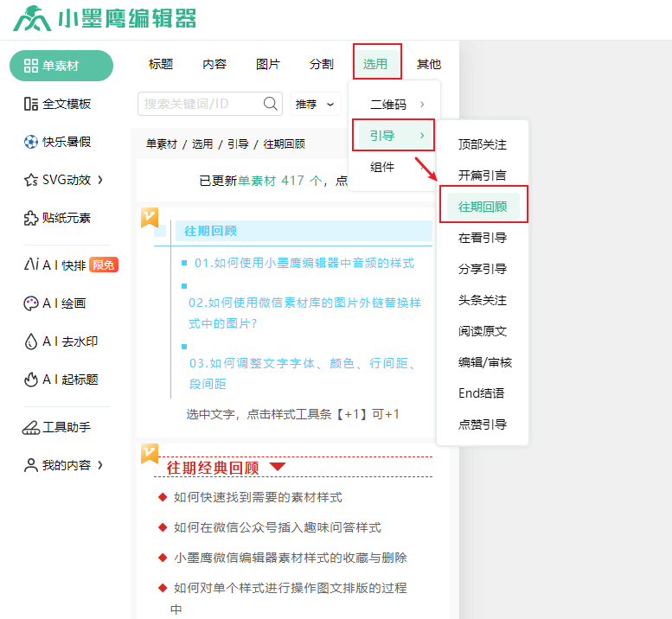Choose 头条关注 from the submenu
Viewport: 672px width, 619px height.
tap(483, 300)
